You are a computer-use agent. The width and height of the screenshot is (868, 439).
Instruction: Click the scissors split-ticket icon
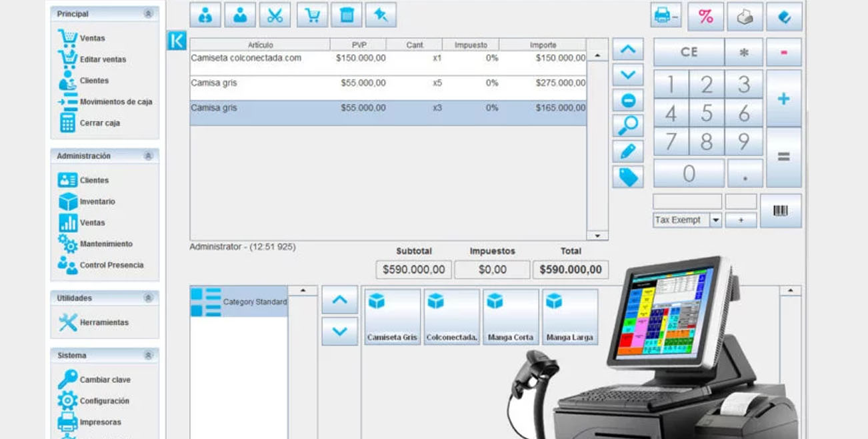pos(275,15)
